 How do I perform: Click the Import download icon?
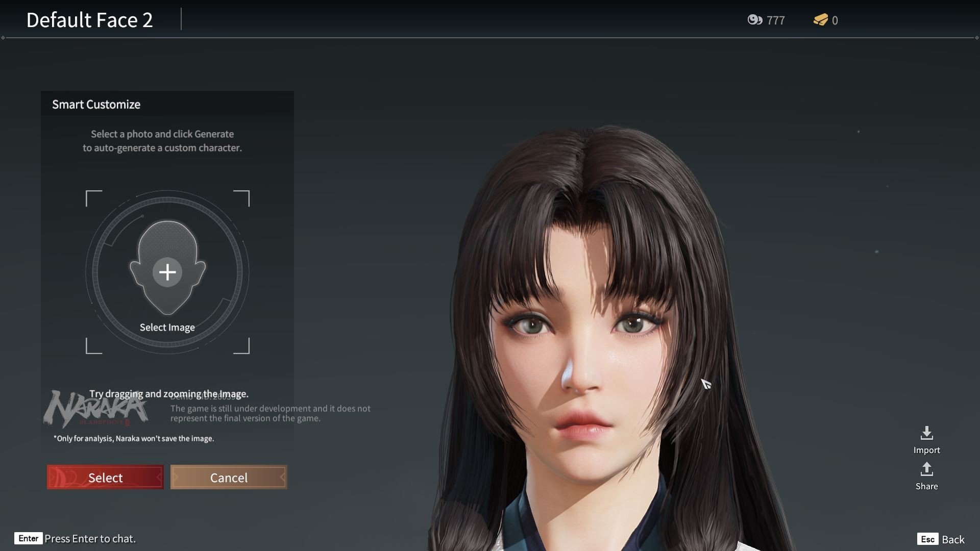[926, 433]
